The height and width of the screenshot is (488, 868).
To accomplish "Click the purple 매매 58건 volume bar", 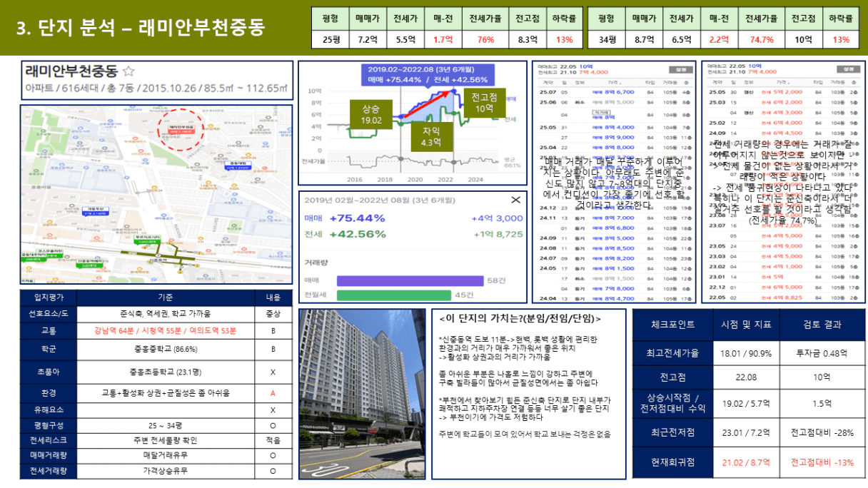I will (410, 280).
